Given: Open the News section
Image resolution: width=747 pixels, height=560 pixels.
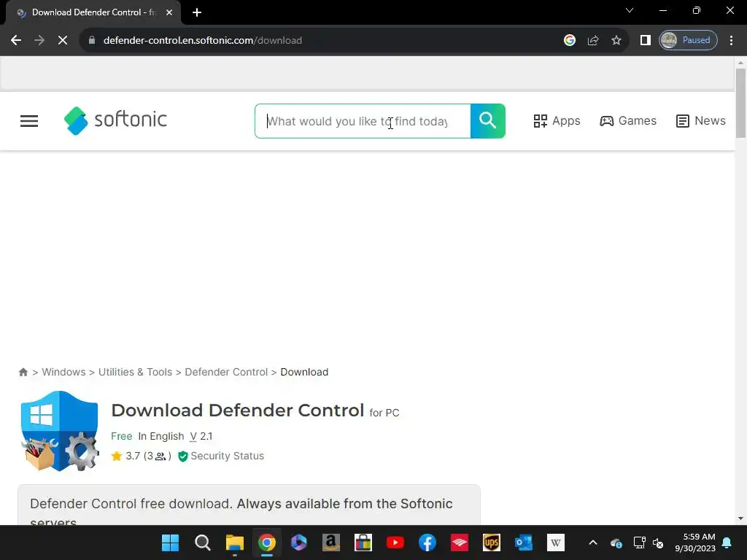Looking at the screenshot, I should pyautogui.click(x=701, y=121).
